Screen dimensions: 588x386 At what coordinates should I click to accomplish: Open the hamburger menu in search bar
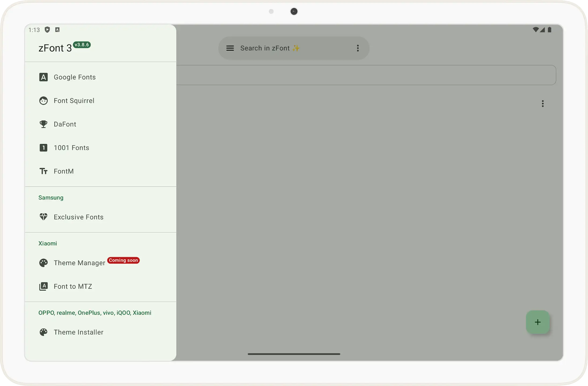point(230,48)
